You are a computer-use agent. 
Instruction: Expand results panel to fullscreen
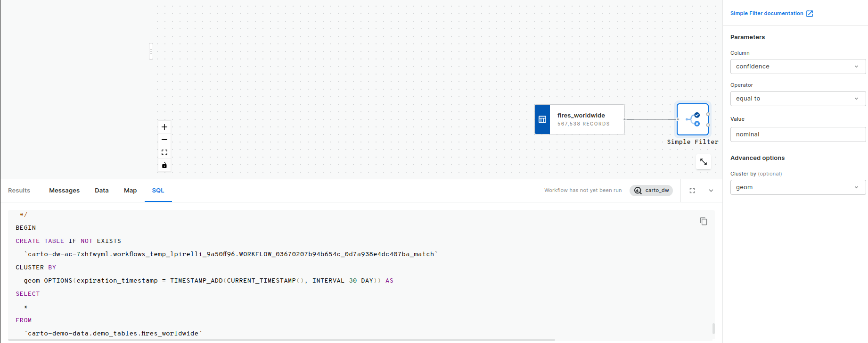692,191
